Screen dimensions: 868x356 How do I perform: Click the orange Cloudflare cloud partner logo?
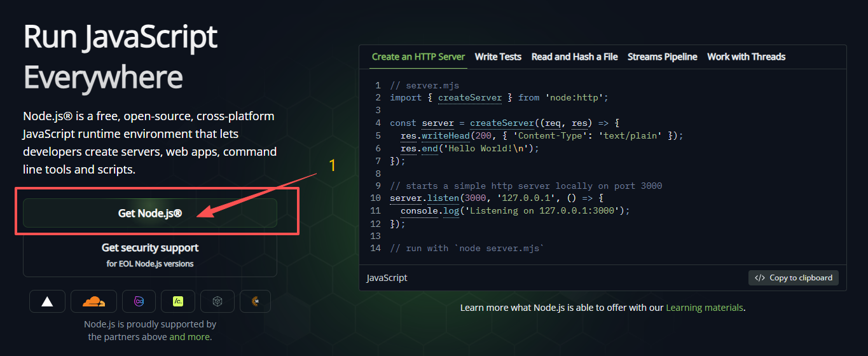click(93, 301)
